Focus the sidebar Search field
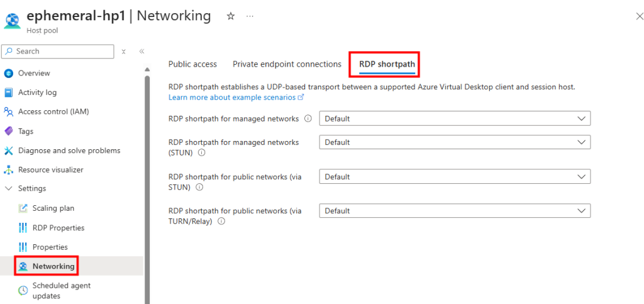Image resolution: width=644 pixels, height=304 pixels. (58, 52)
